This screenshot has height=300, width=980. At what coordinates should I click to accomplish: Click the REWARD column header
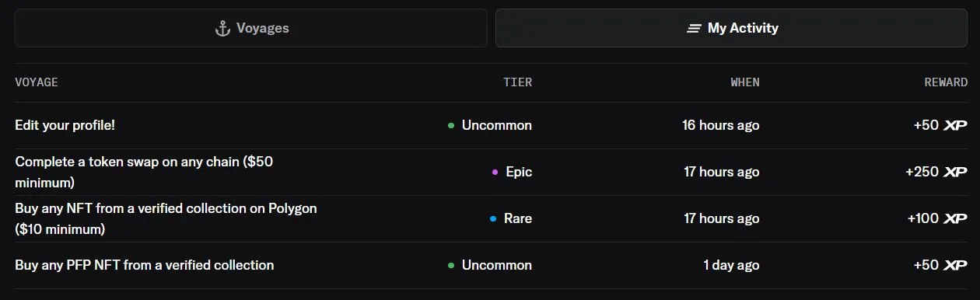946,82
